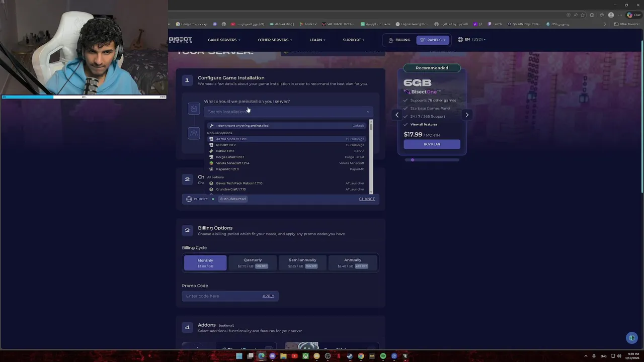Click the Fabric icon in the install list
This screenshot has width=644, height=362.
[211, 151]
